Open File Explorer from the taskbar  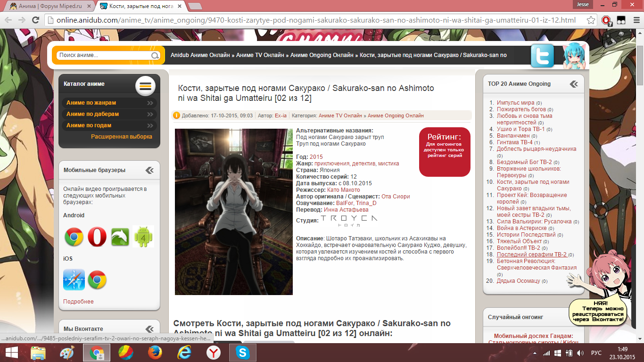pos(38,353)
